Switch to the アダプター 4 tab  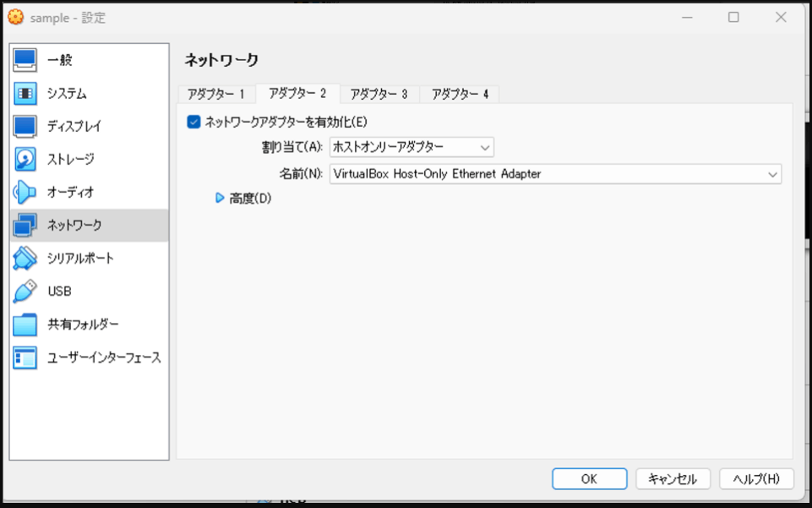coord(460,95)
